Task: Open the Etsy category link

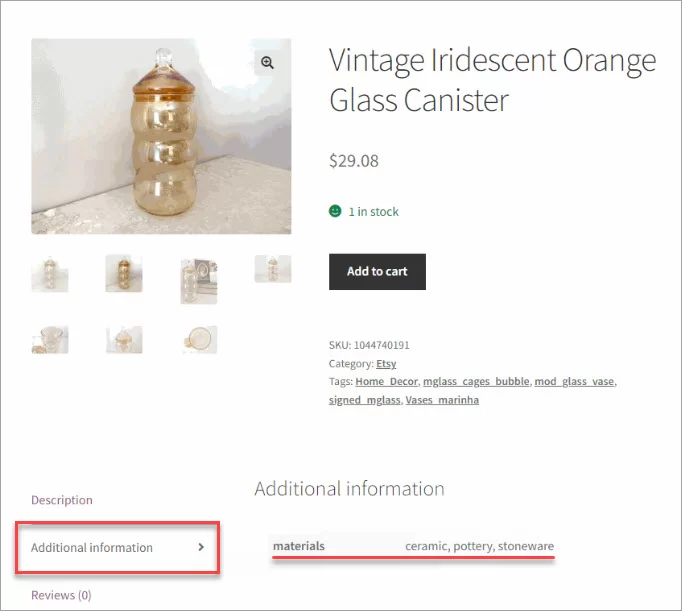Action: coord(386,364)
